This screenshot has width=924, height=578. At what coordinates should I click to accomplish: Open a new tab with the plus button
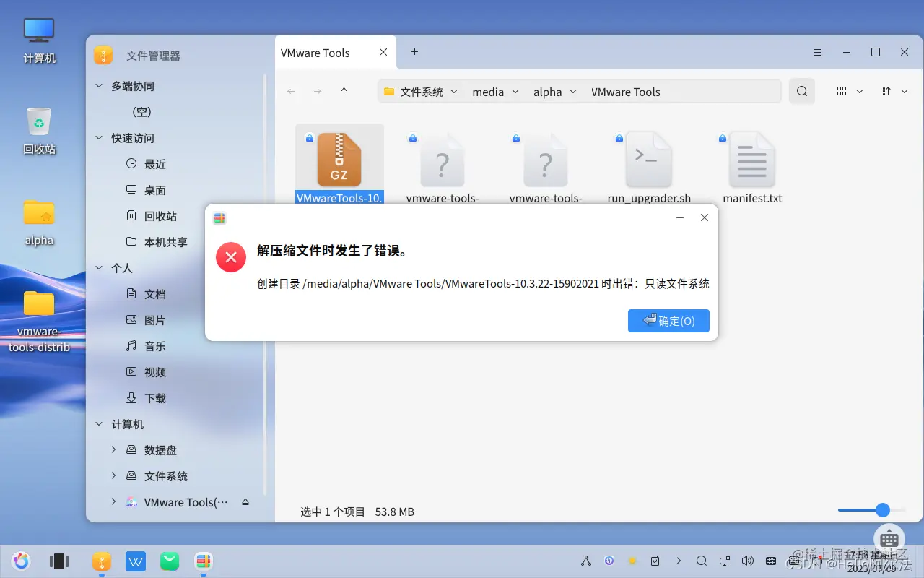point(414,52)
